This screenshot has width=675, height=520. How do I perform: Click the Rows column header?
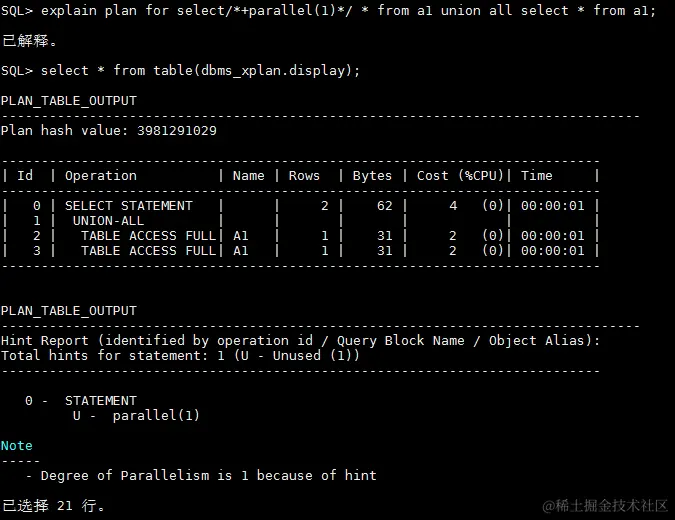pyautogui.click(x=304, y=176)
